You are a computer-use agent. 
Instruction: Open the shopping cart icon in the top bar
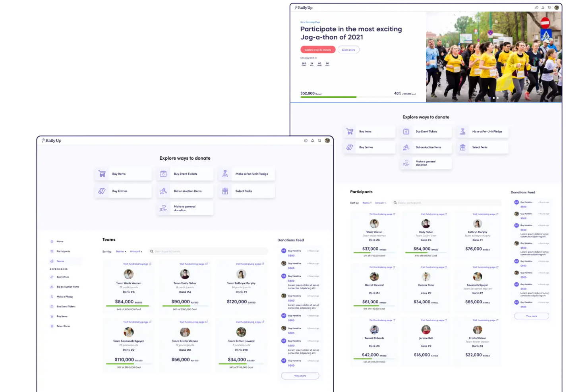pyautogui.click(x=319, y=141)
